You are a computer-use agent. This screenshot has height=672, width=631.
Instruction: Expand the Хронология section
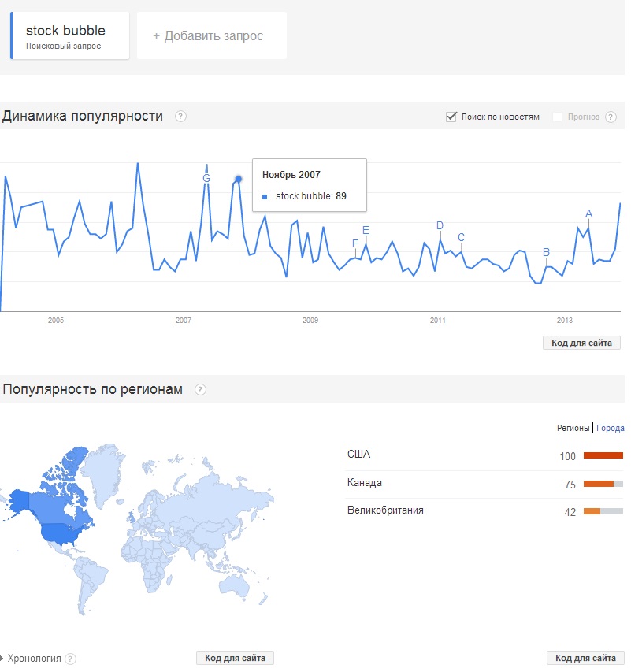[x=34, y=658]
